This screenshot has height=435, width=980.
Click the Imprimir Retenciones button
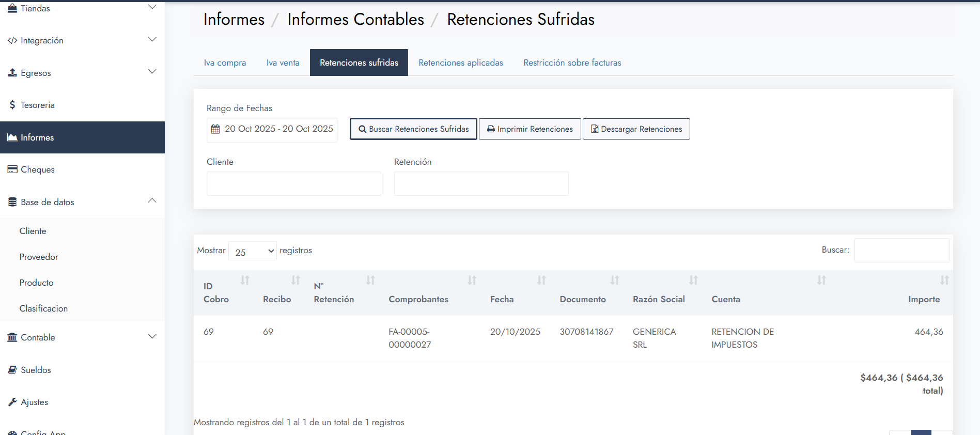[x=530, y=129]
